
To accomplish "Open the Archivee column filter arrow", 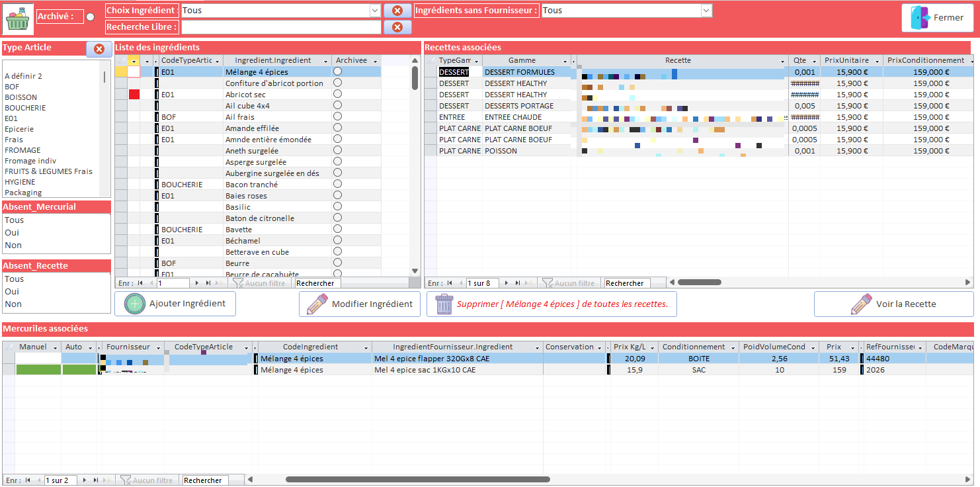I will (376, 60).
